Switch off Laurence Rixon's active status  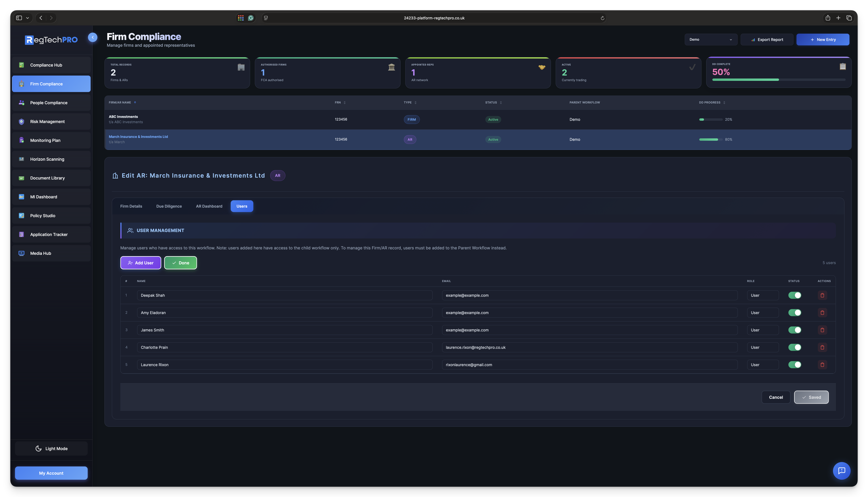point(795,364)
